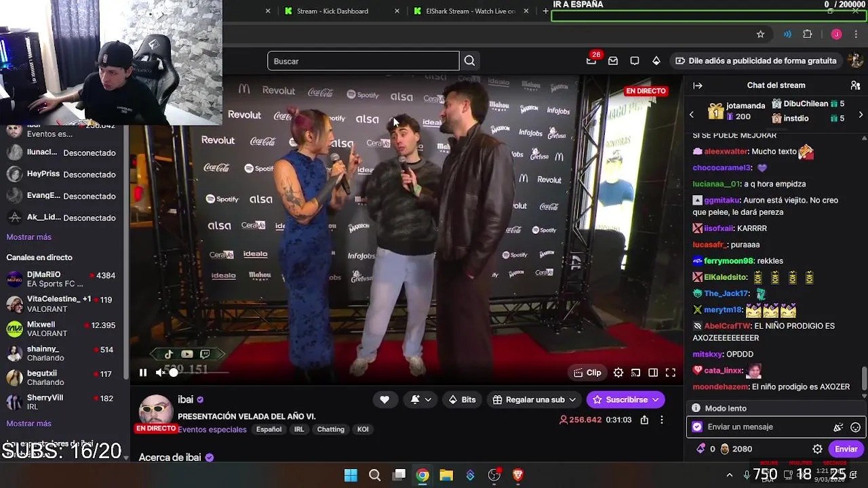
Task: Bookmark this page with star icon
Action: coord(760,34)
